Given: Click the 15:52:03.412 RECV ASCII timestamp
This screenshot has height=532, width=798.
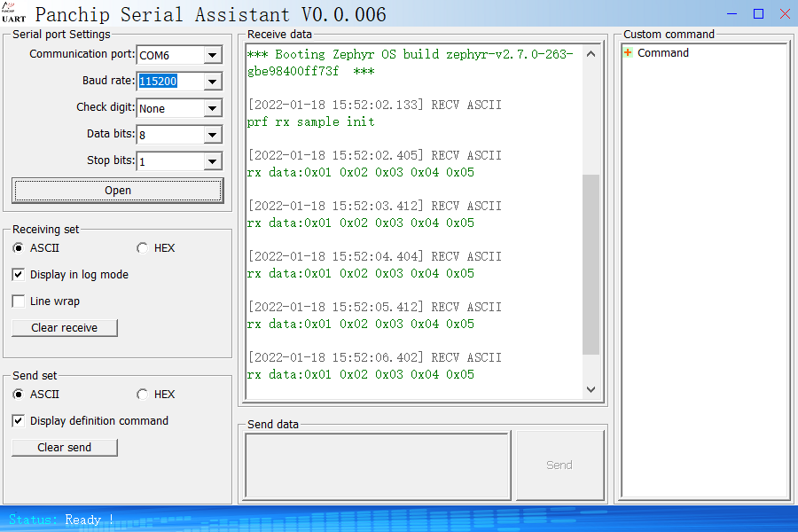Looking at the screenshot, I should click(x=374, y=206).
